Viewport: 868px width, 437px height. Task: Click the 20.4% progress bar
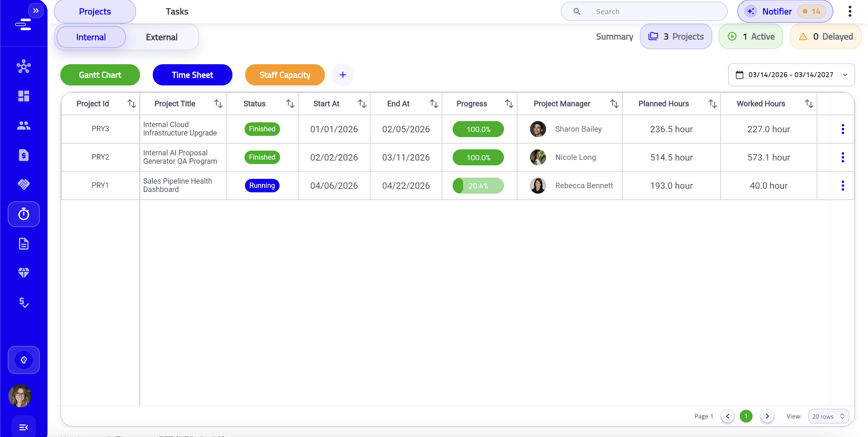coord(478,186)
